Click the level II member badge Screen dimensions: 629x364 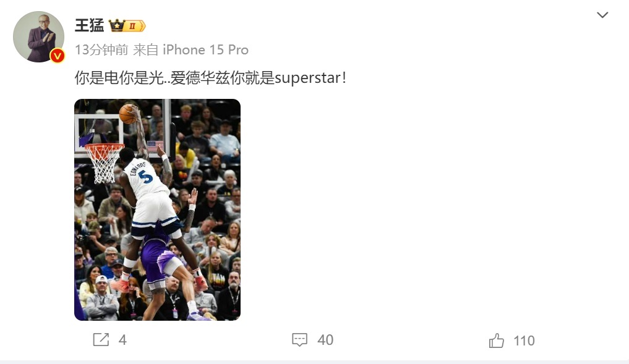tap(134, 26)
